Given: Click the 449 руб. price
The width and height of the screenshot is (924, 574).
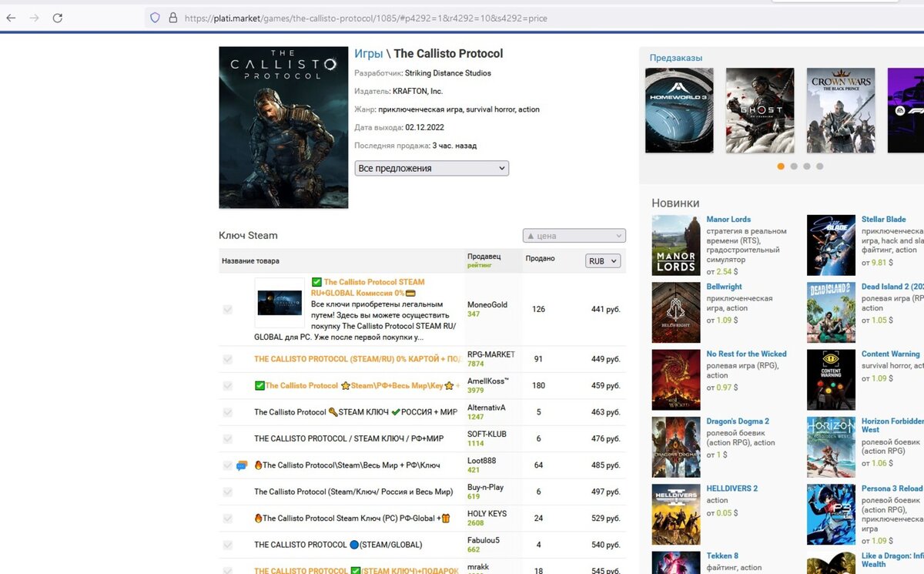Looking at the screenshot, I should pyautogui.click(x=605, y=359).
